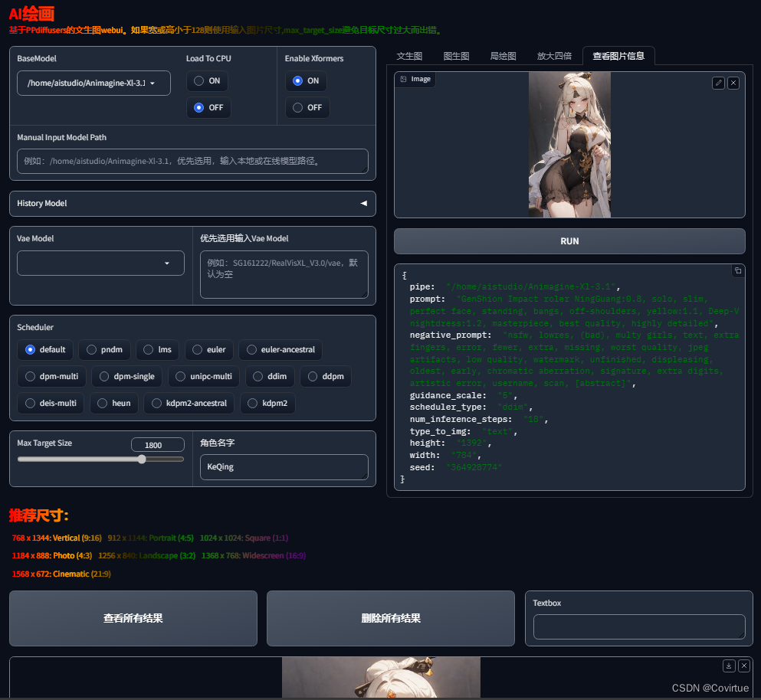Image resolution: width=761 pixels, height=700 pixels.
Task: Click the uploaded character image thumbnail
Action: coord(569,145)
